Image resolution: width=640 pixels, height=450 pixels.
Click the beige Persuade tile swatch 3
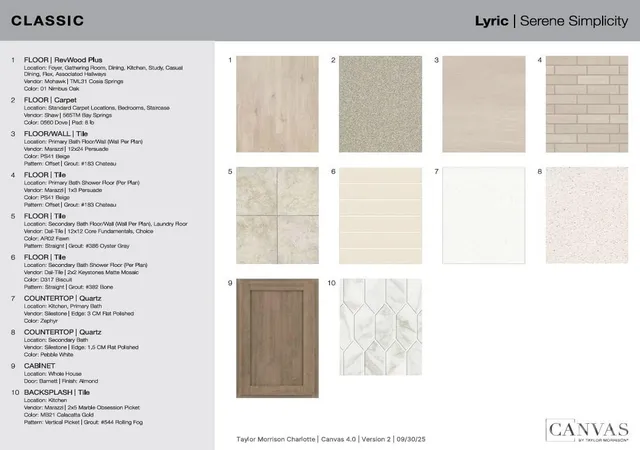click(x=484, y=104)
